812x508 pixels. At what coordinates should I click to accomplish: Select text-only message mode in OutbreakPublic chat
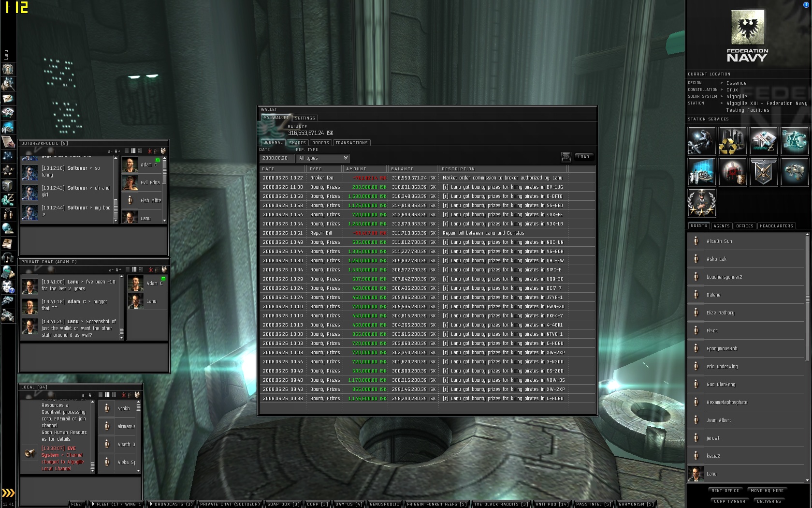tap(127, 151)
